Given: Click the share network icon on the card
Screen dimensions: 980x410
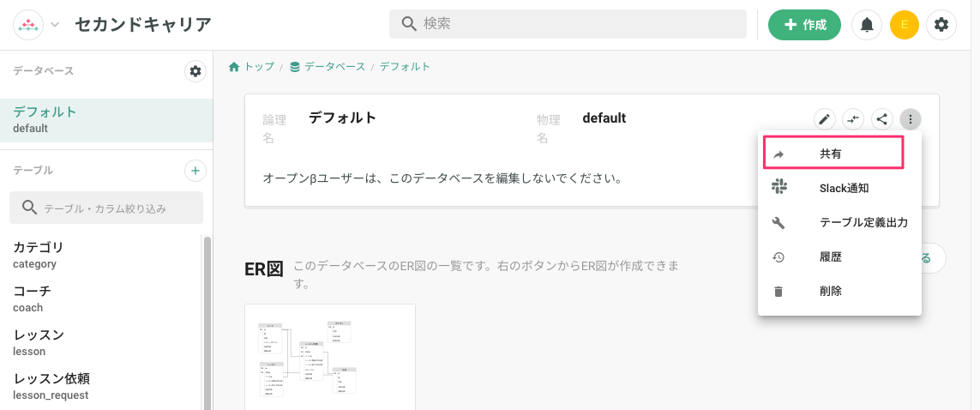Looking at the screenshot, I should tap(882, 118).
